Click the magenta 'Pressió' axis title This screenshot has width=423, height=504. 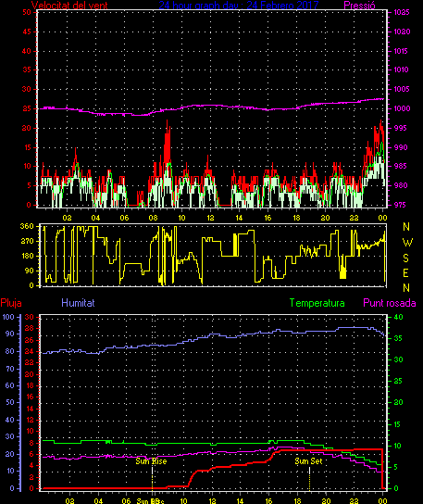(359, 5)
